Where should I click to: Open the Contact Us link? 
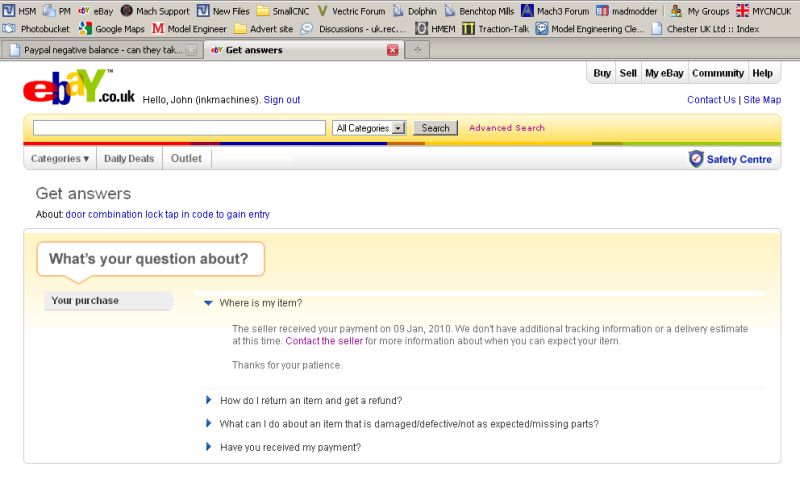(x=711, y=100)
